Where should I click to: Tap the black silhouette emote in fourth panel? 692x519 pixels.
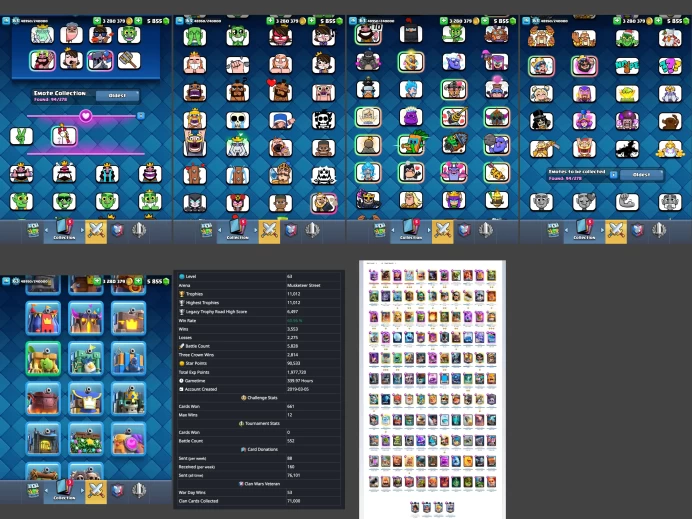[627, 149]
